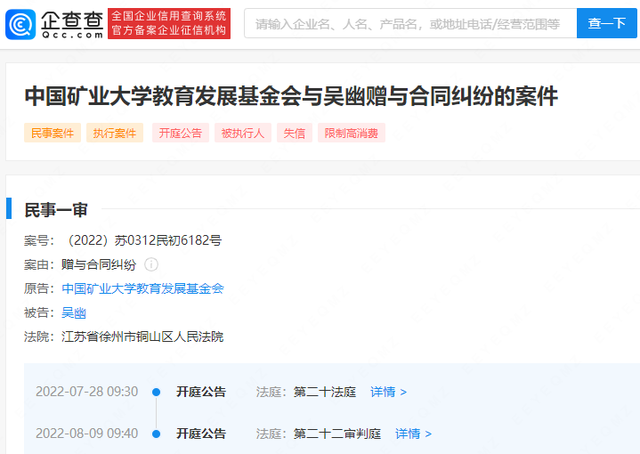Click the 查一下 search button
This screenshot has width=640, height=454.
(x=607, y=23)
